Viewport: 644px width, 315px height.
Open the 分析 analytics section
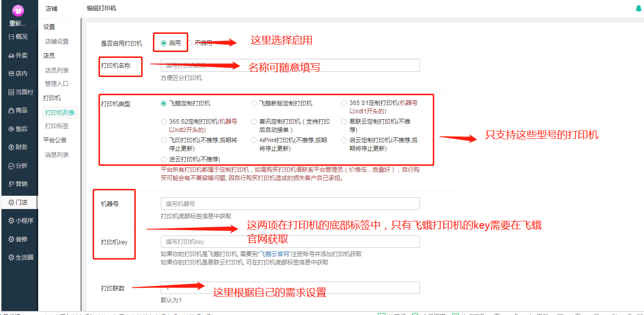click(18, 166)
